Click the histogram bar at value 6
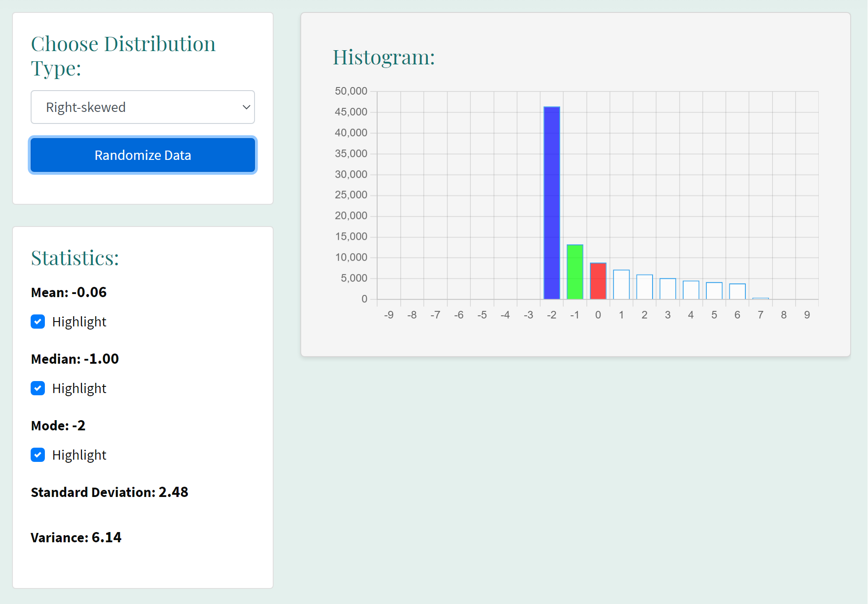Screen dimensions: 868x604 coord(737,291)
